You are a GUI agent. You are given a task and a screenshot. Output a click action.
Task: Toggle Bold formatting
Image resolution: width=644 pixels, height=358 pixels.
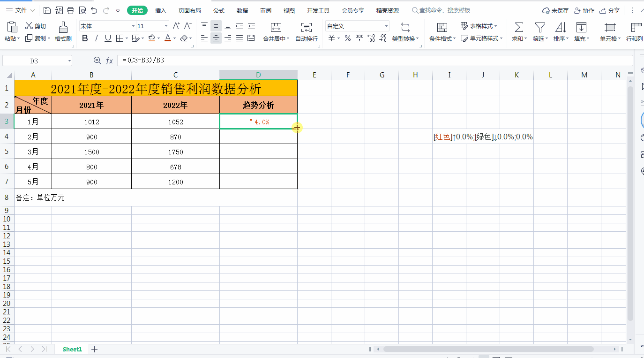[x=85, y=38]
